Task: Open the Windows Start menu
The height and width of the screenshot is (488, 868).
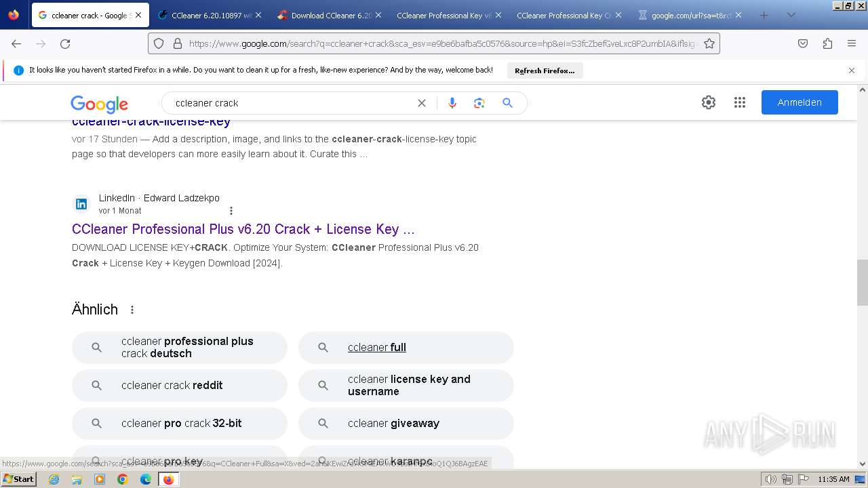Action: pos(18,479)
